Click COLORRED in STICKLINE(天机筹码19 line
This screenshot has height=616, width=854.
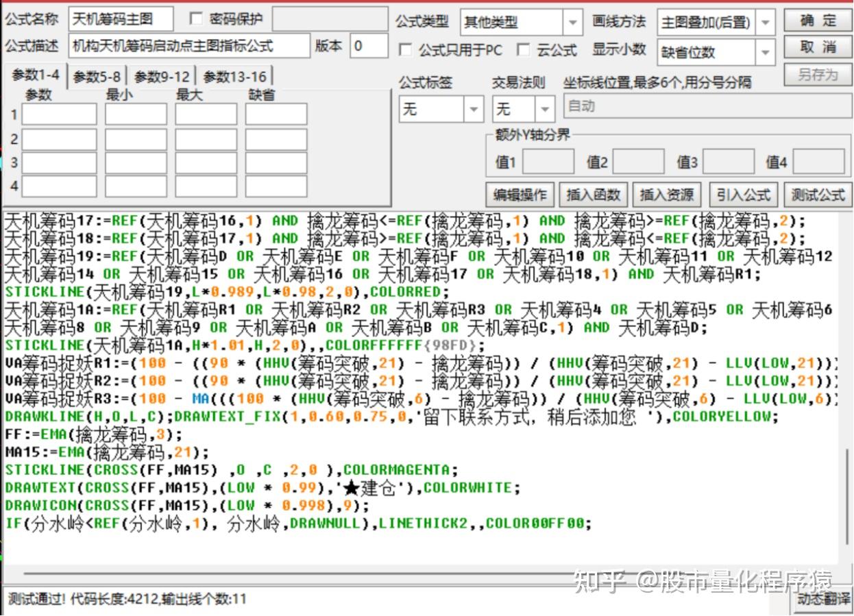point(406,292)
